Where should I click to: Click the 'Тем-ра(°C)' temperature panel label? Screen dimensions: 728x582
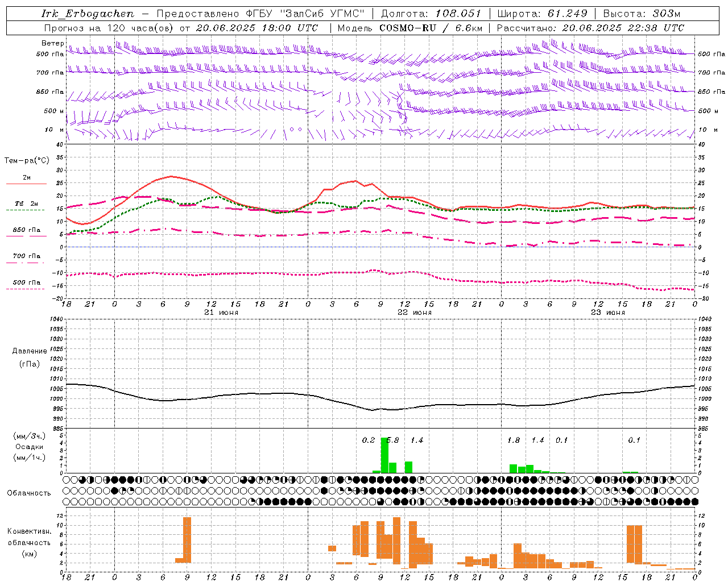(x=27, y=161)
